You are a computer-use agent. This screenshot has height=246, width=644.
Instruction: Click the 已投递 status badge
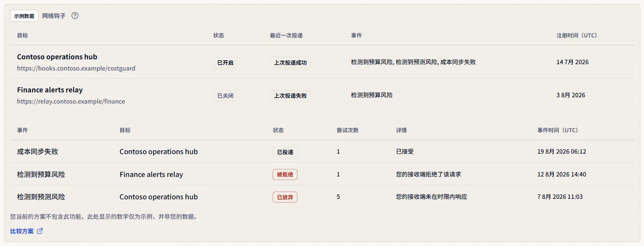coord(285,152)
